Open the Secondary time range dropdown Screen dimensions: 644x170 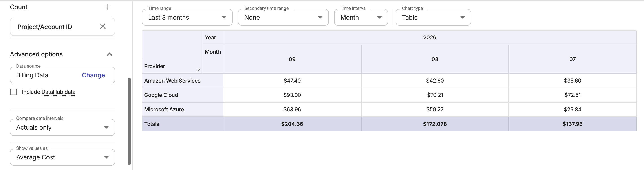pyautogui.click(x=283, y=17)
